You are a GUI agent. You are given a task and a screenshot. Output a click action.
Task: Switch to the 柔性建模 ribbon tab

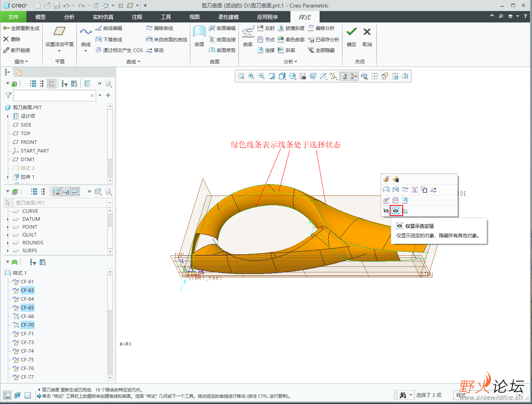[x=229, y=17]
